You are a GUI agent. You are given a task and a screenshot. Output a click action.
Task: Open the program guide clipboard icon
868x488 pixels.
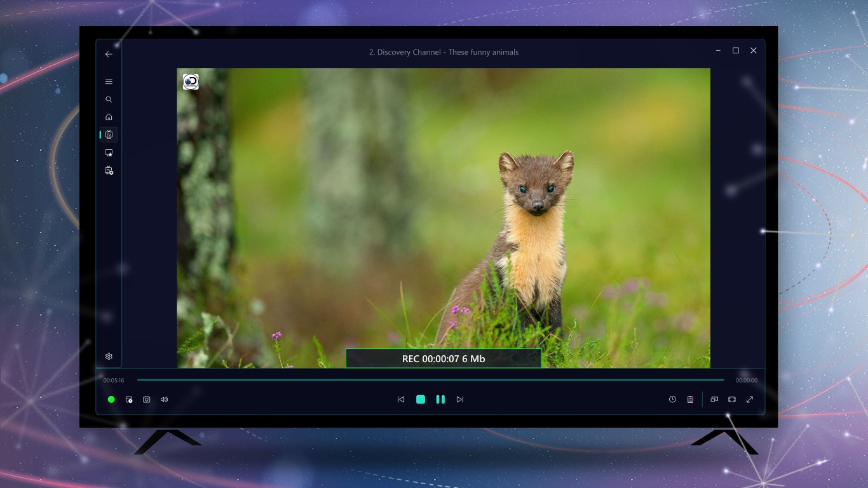point(690,400)
